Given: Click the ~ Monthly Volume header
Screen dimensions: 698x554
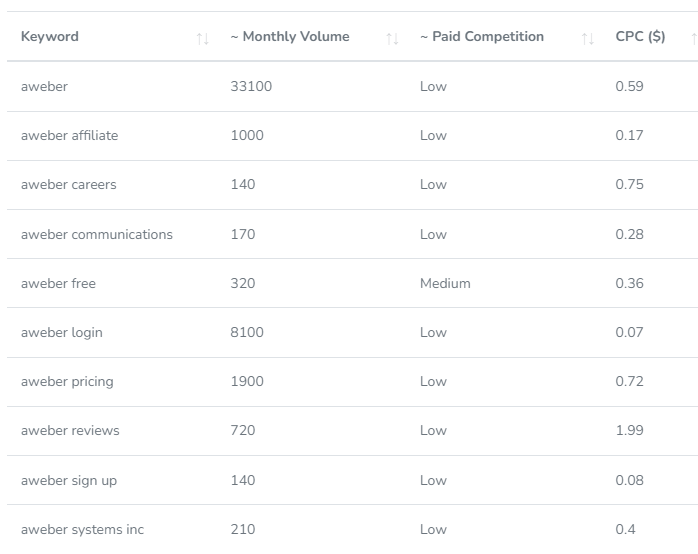Looking at the screenshot, I should 290,36.
